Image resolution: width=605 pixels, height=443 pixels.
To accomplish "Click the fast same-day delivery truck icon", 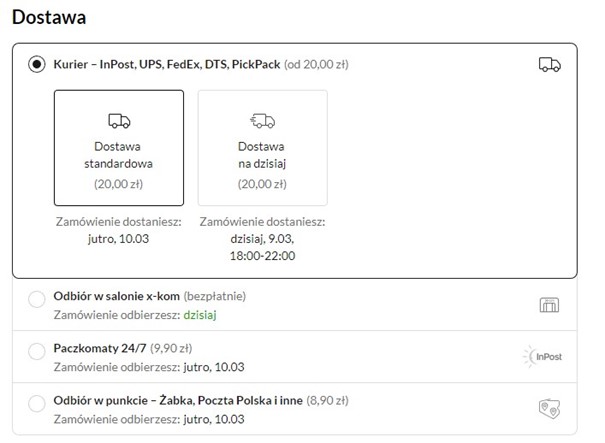I will click(x=262, y=121).
